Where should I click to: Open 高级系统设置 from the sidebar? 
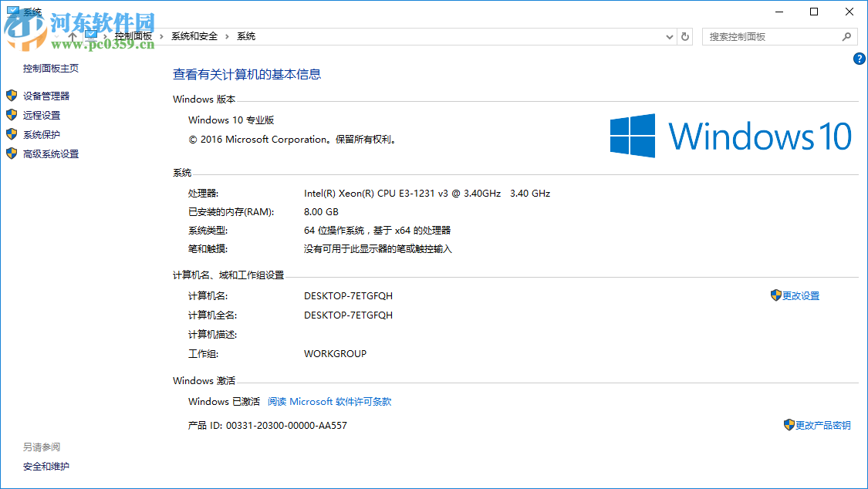pos(49,153)
